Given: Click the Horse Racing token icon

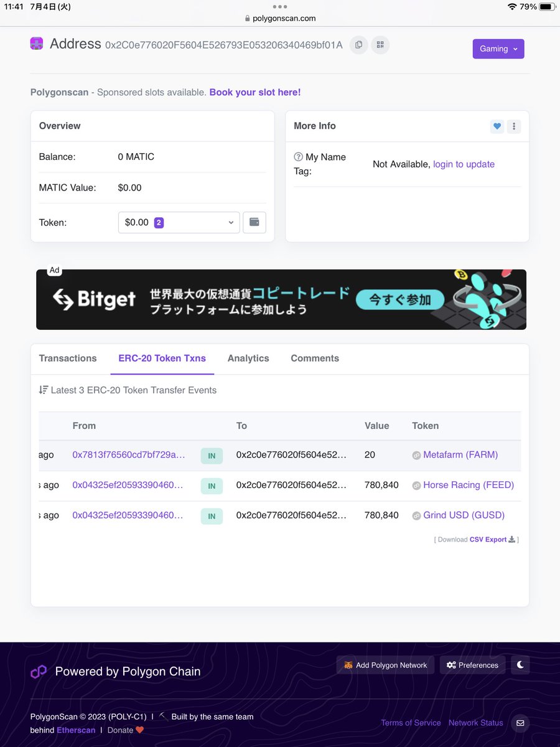Looking at the screenshot, I should coord(417,486).
